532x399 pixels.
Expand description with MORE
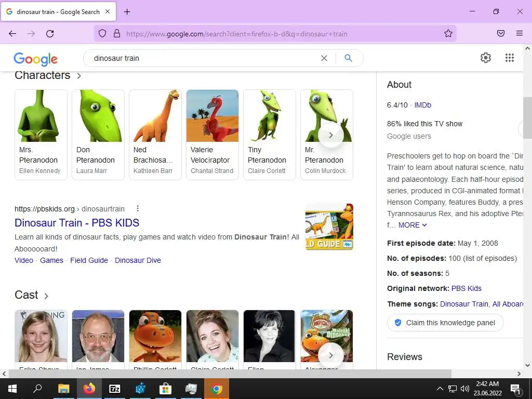coord(413,225)
